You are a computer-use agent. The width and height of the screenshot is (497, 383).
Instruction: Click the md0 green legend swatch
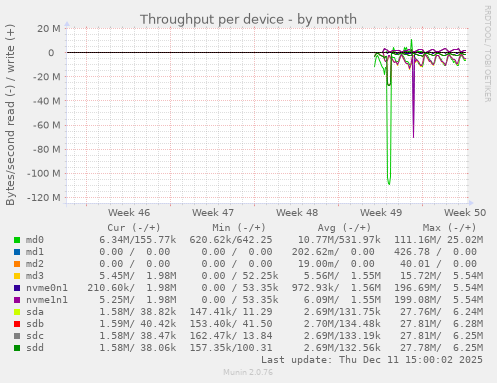click(x=17, y=240)
